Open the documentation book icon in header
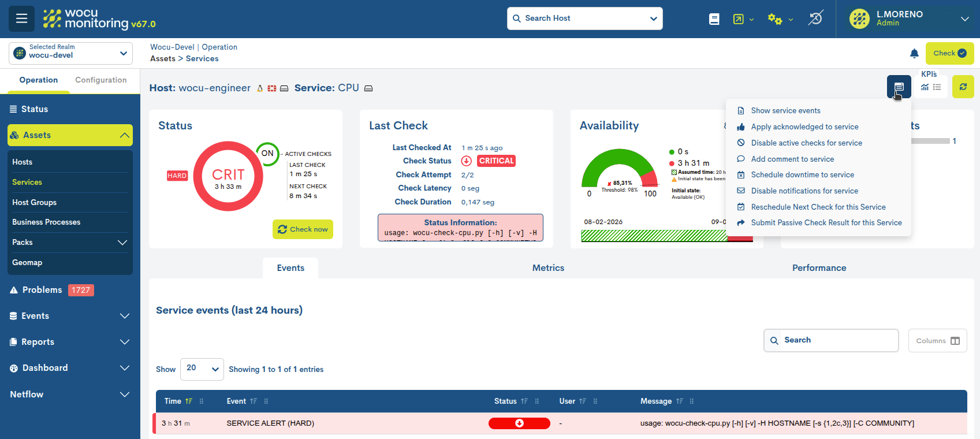Viewport: 980px width, 439px height. point(714,19)
